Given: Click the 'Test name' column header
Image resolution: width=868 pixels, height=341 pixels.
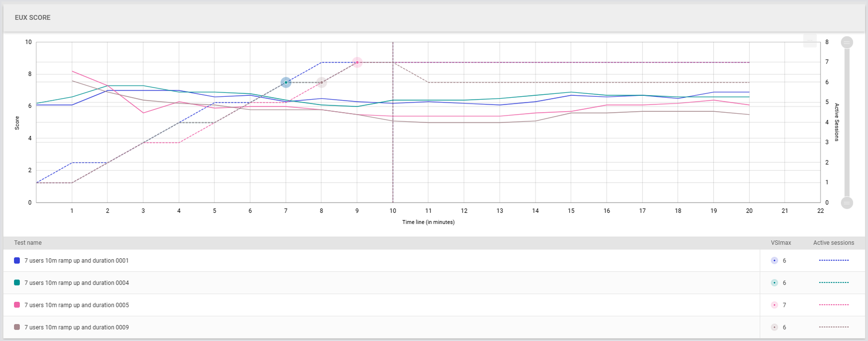Looking at the screenshot, I should (x=28, y=243).
